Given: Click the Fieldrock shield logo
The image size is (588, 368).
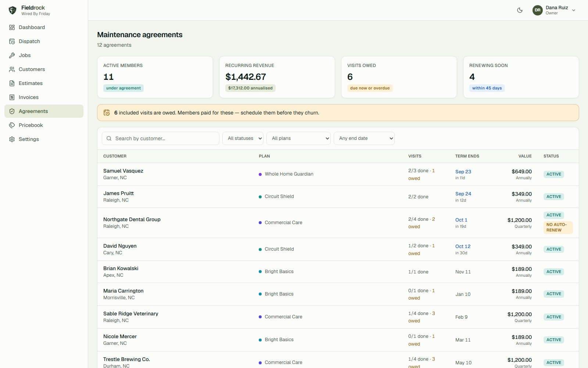Looking at the screenshot, I should pos(12,10).
